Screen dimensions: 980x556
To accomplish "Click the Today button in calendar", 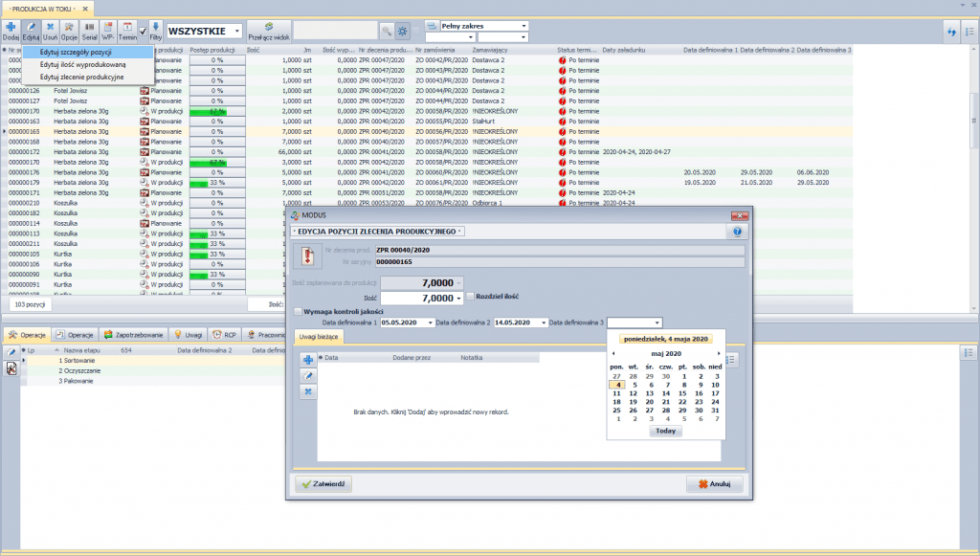I will (666, 431).
